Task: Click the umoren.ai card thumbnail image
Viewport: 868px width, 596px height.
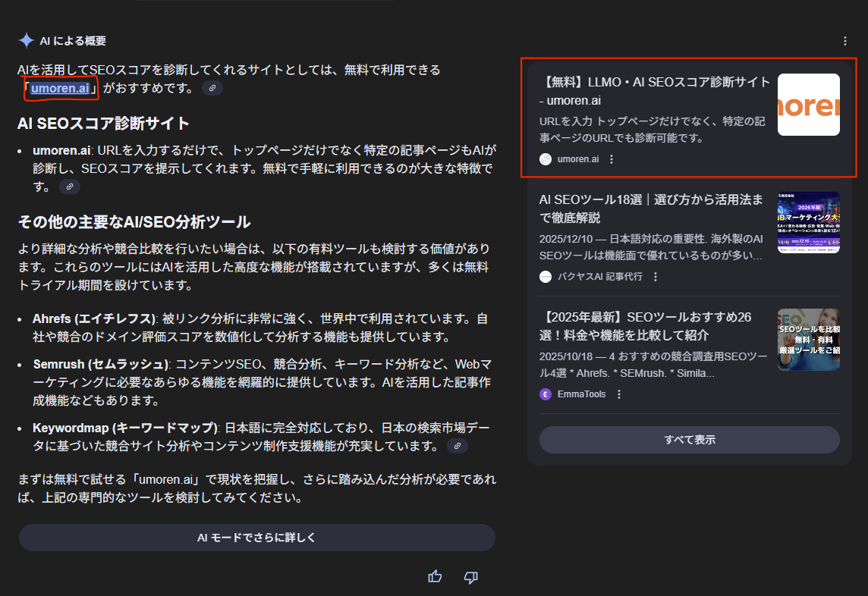Action: 807,104
